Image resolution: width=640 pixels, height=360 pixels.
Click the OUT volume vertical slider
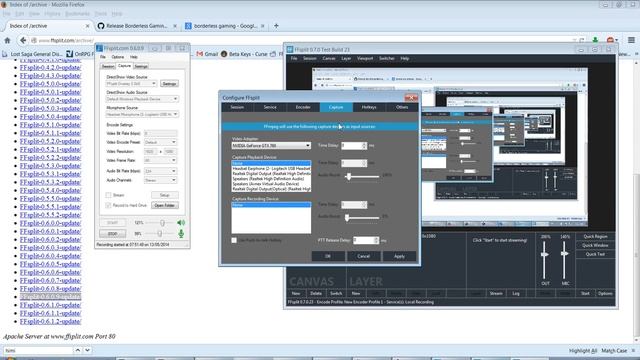coord(544,260)
